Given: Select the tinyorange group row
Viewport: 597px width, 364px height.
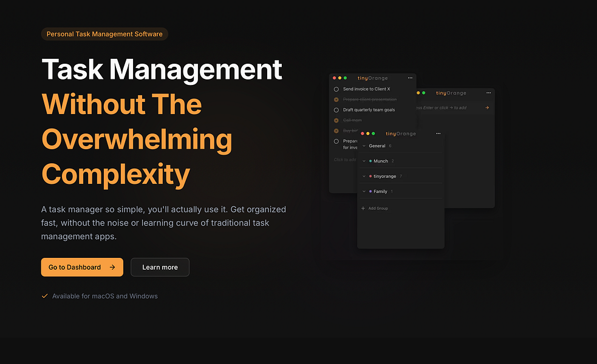Looking at the screenshot, I should coord(401,176).
